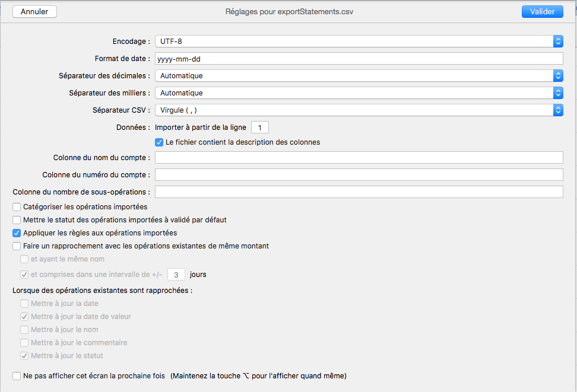
Task: Click the import starting line number field
Action: [260, 128]
